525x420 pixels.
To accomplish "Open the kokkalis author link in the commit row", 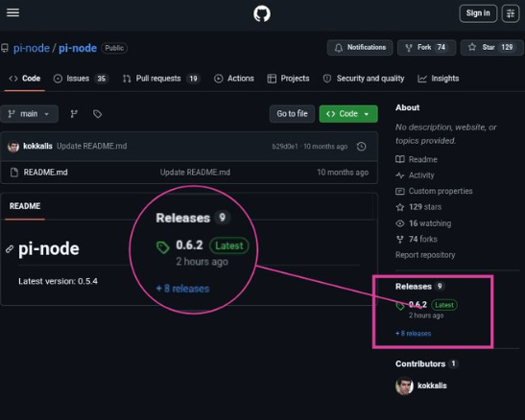I will click(x=37, y=146).
